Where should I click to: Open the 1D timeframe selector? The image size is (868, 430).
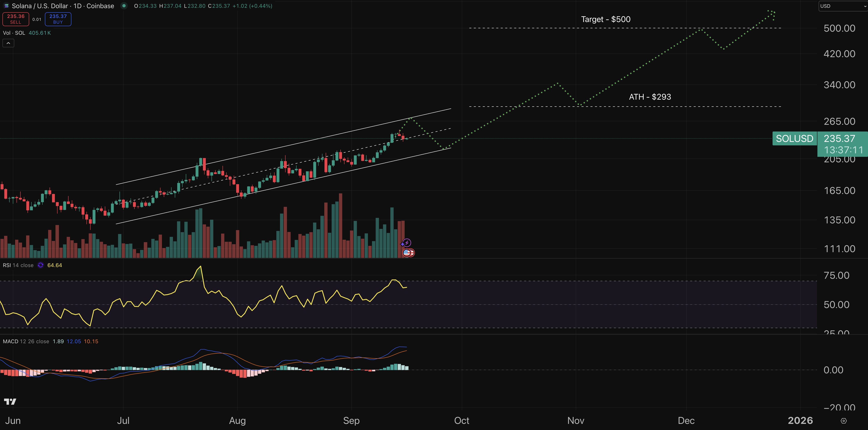coord(77,6)
